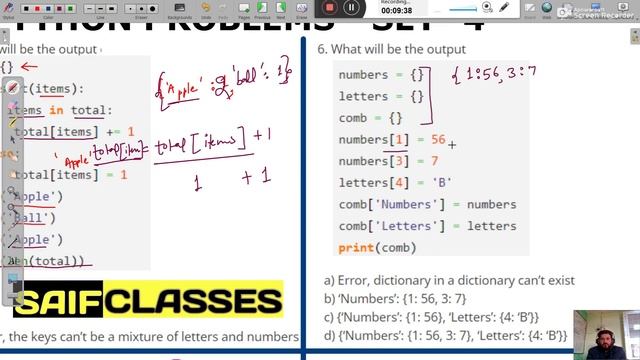Stop the screen recording
This screenshot has height=360, width=640.
pyautogui.click(x=330, y=7)
